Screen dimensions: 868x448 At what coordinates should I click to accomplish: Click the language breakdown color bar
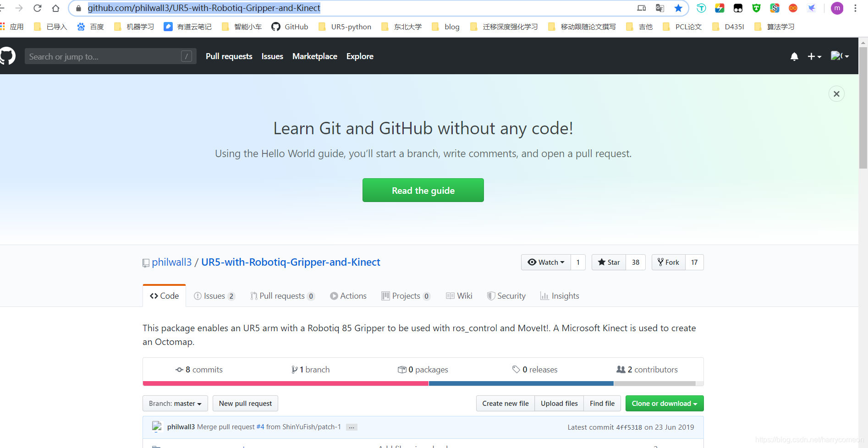[423, 383]
